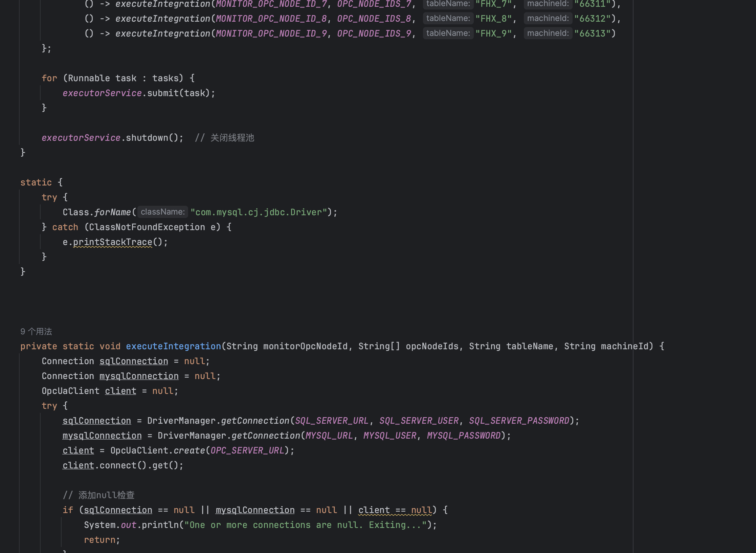Click executorService.submit(task) line
This screenshot has width=756, height=553.
139,93
